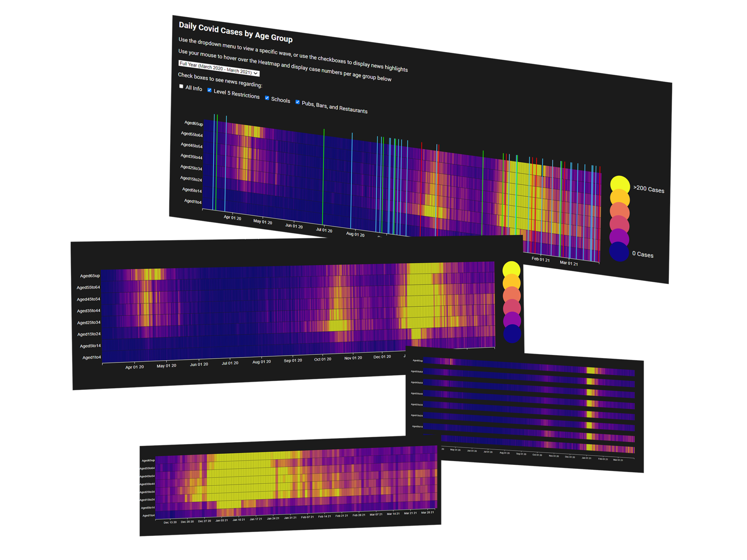747x560 pixels.
Task: Click the 0 Cases legend label
Action: tap(643, 254)
